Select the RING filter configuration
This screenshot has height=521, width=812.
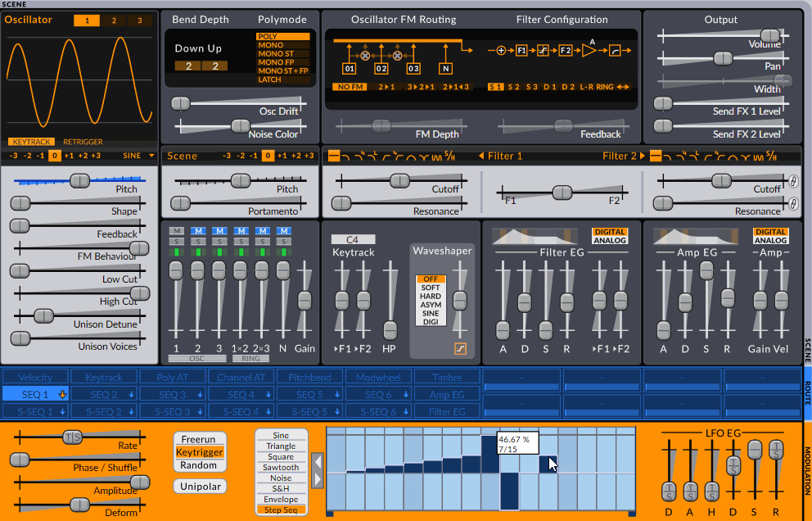(x=604, y=87)
